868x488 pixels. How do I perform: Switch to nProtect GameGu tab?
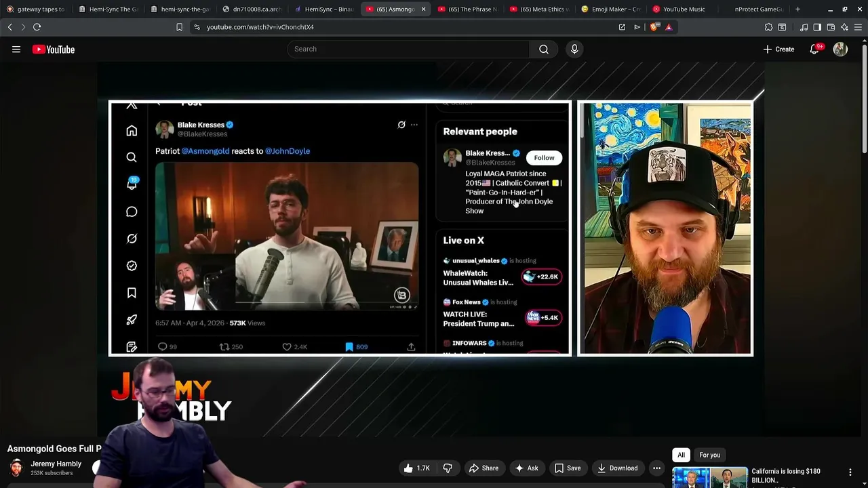point(755,9)
